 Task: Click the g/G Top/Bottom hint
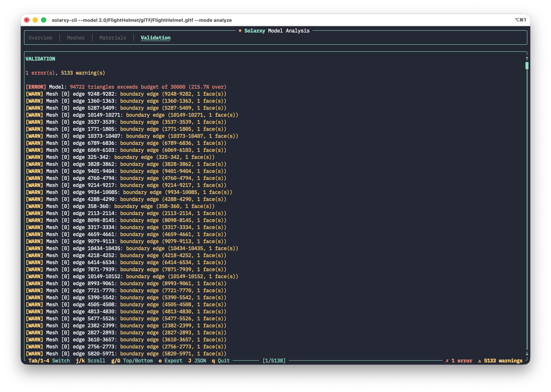click(132, 361)
